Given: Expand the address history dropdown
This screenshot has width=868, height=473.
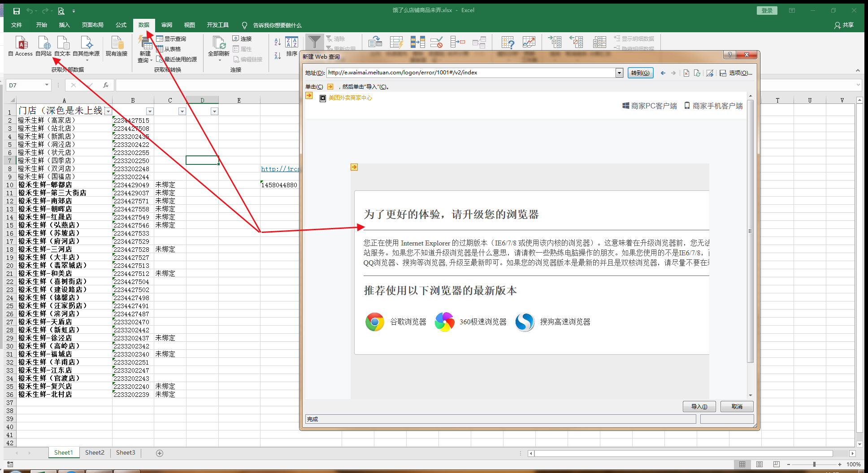Looking at the screenshot, I should tap(619, 73).
